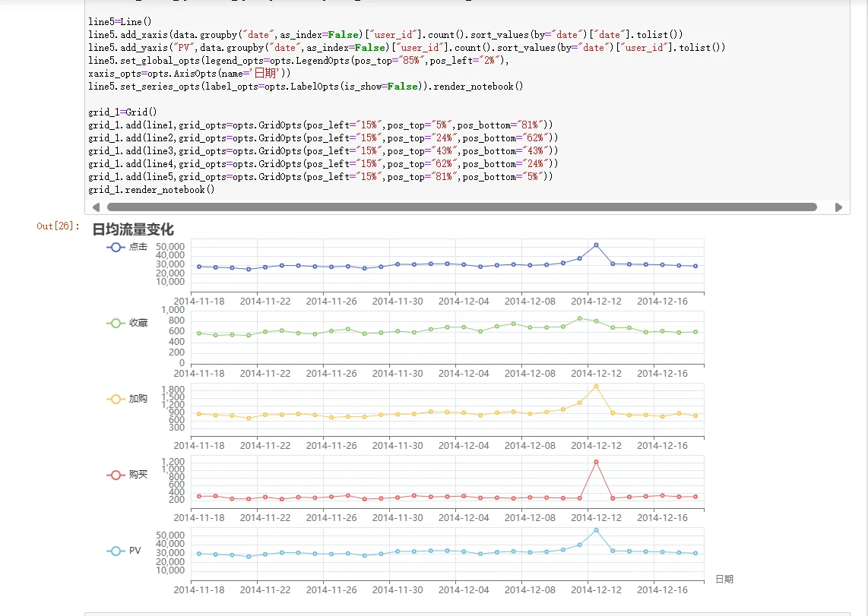Viewport: 868px width, 616px height.
Task: Click the 1,000 y-axis label of 收藏 chart
Action: click(173, 310)
